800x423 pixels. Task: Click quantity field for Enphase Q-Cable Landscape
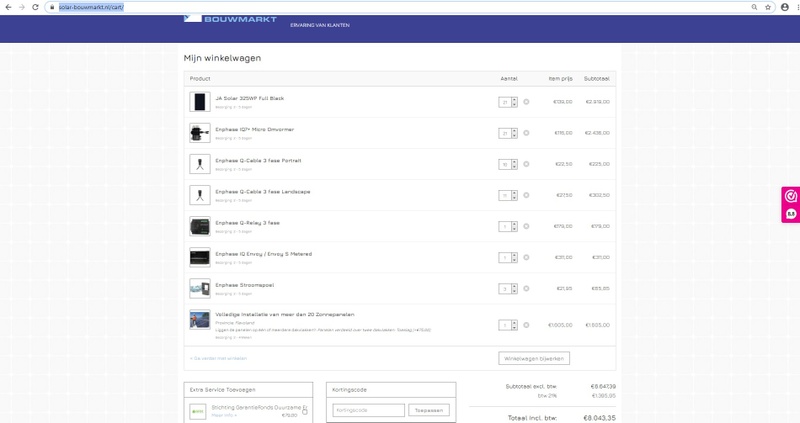click(505, 195)
